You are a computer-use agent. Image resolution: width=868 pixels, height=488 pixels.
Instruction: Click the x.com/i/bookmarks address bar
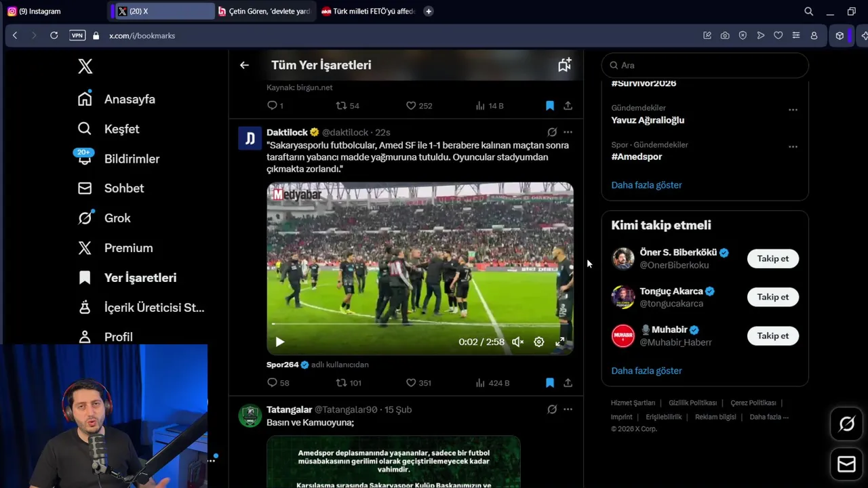pos(142,35)
